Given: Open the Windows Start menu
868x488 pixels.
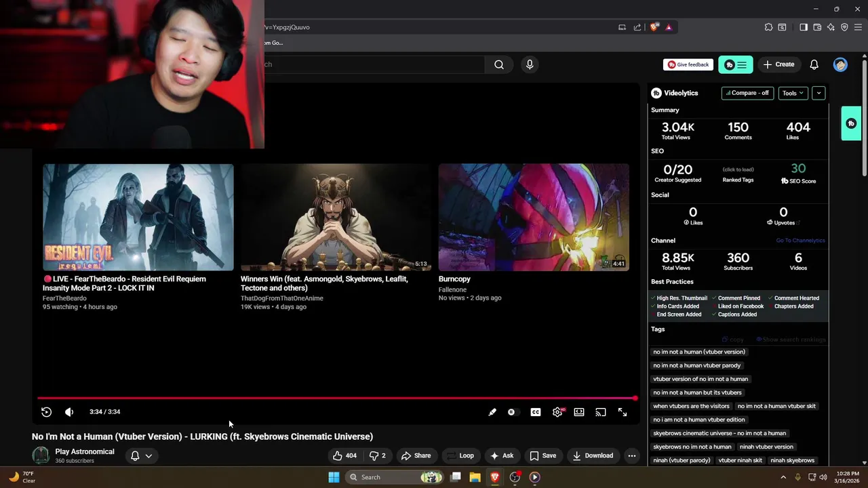Looking at the screenshot, I should click(x=334, y=477).
